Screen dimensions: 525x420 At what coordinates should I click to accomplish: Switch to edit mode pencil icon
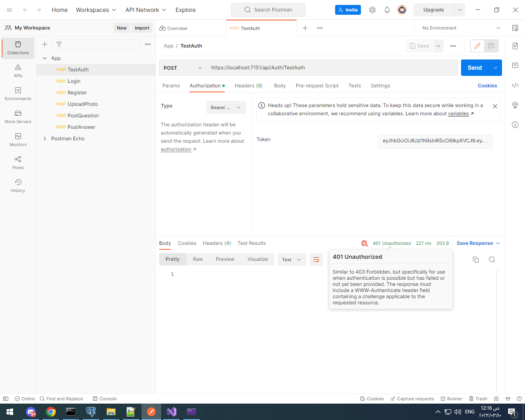477,46
